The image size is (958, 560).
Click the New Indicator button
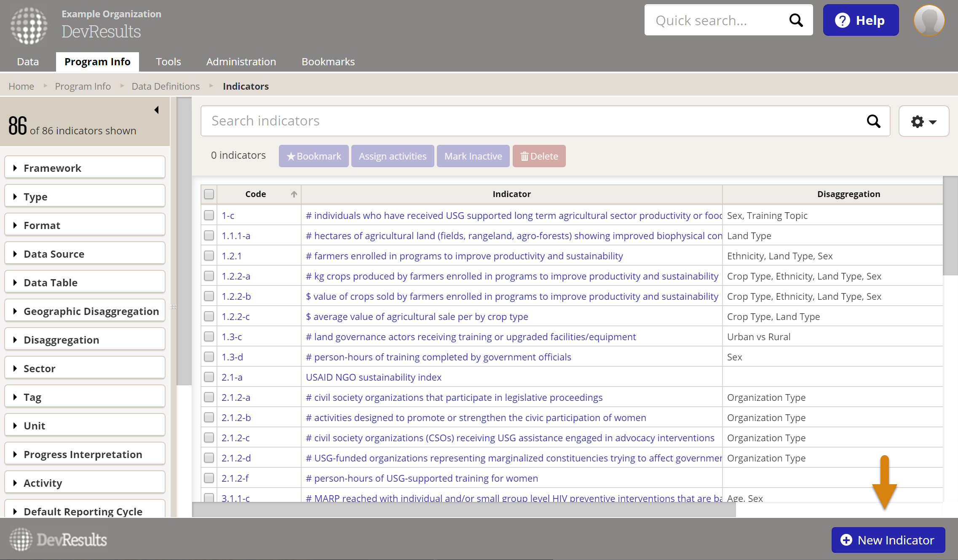pyautogui.click(x=888, y=540)
